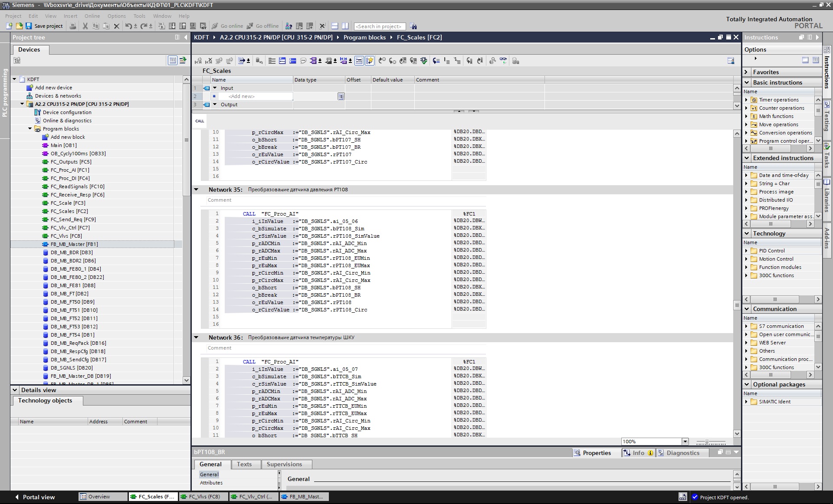833x504 pixels.
Task: Click the free comments speech bubble icon
Action: 303,61
